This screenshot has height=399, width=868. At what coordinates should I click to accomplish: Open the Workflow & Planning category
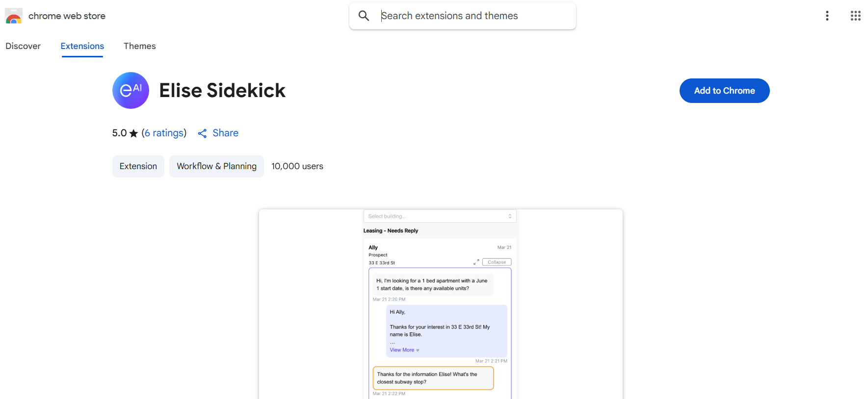216,166
